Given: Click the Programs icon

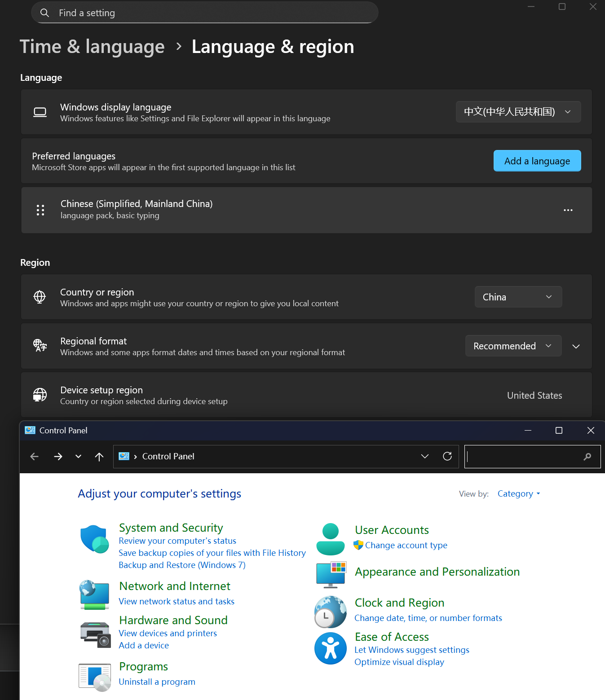Looking at the screenshot, I should 95,677.
